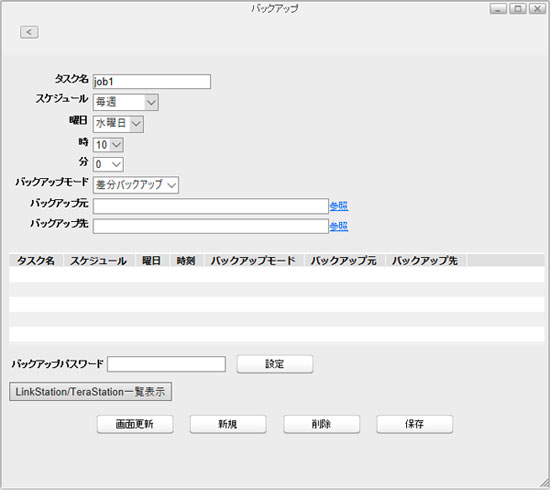The image size is (550, 490).
Task: Click the タスク名 text field containing job1
Action: click(152, 81)
